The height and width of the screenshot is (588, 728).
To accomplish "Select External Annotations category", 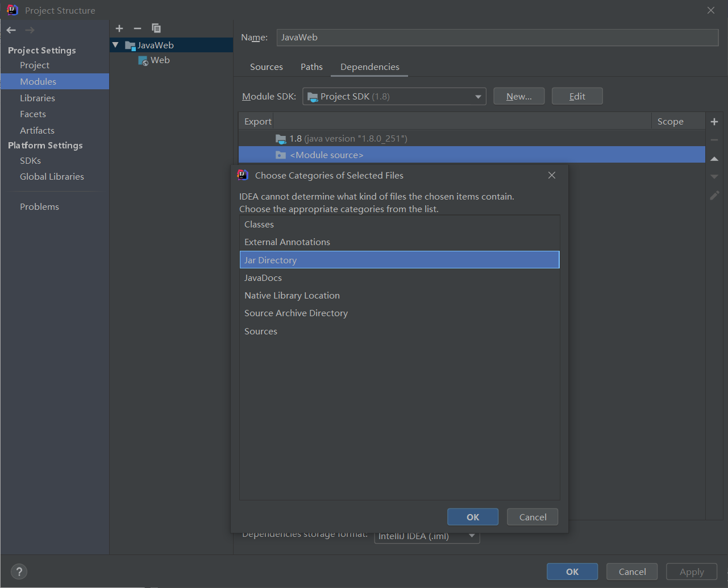I will point(400,242).
